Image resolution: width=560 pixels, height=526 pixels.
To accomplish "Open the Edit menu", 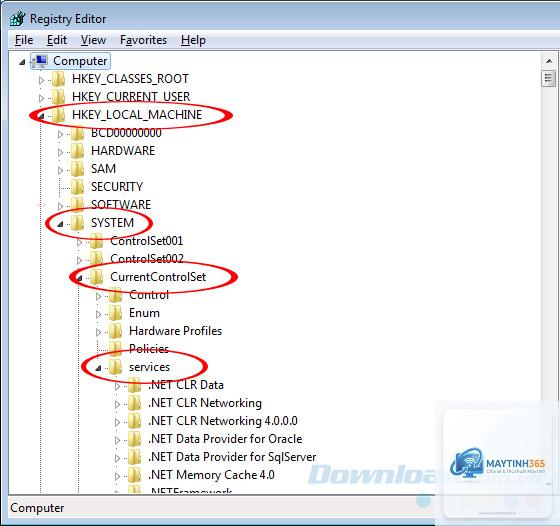I will [x=57, y=40].
